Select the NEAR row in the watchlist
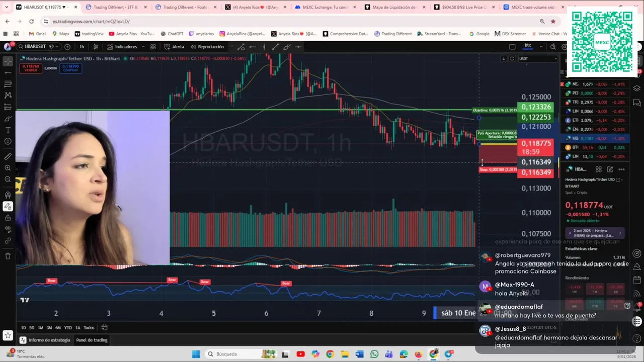Image resolution: width=644 pixels, height=362 pixels. pyautogui.click(x=595, y=84)
